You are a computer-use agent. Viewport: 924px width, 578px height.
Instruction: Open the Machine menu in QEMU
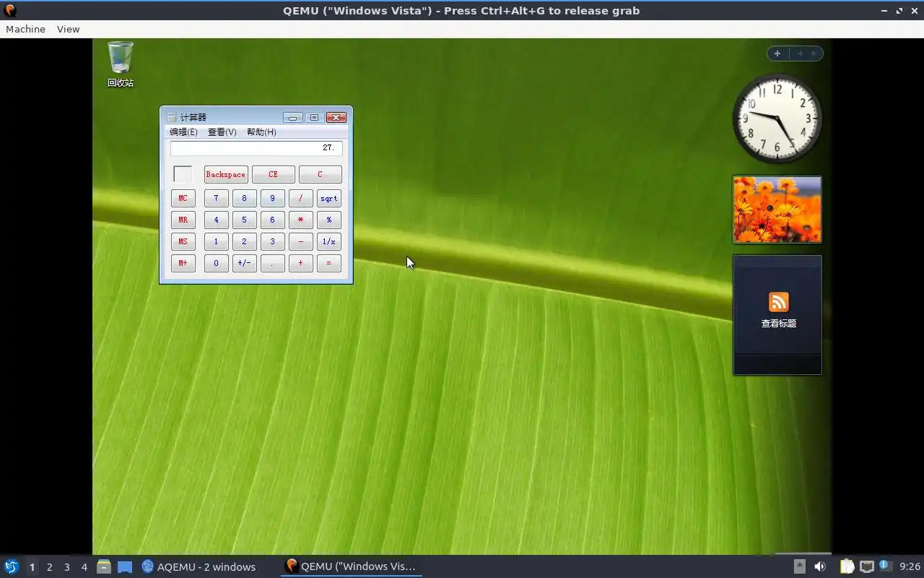point(25,29)
